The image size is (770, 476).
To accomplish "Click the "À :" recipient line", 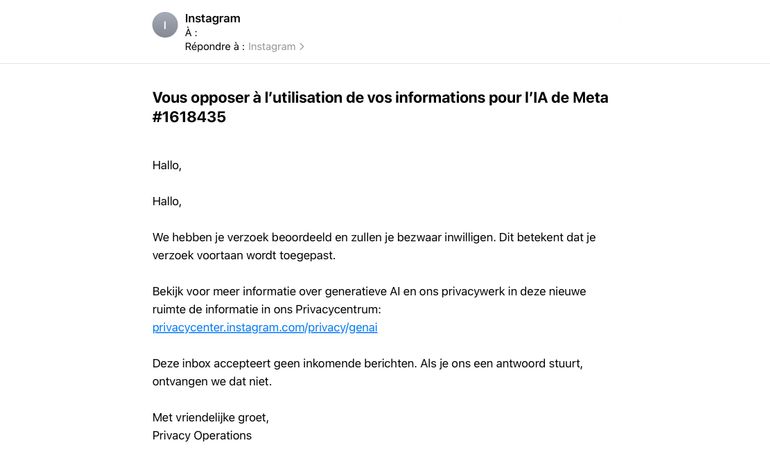I will [x=191, y=32].
